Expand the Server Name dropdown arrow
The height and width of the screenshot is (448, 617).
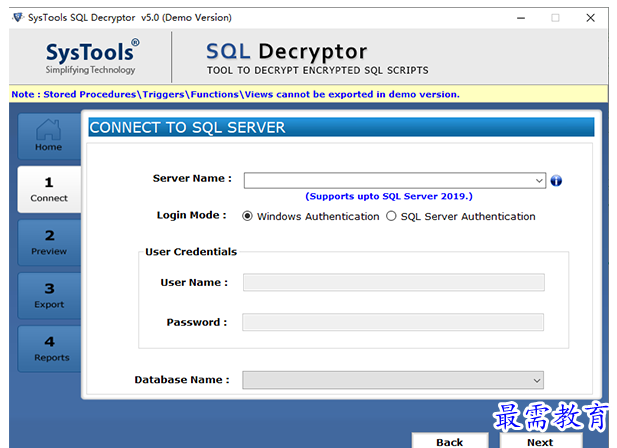click(x=539, y=181)
